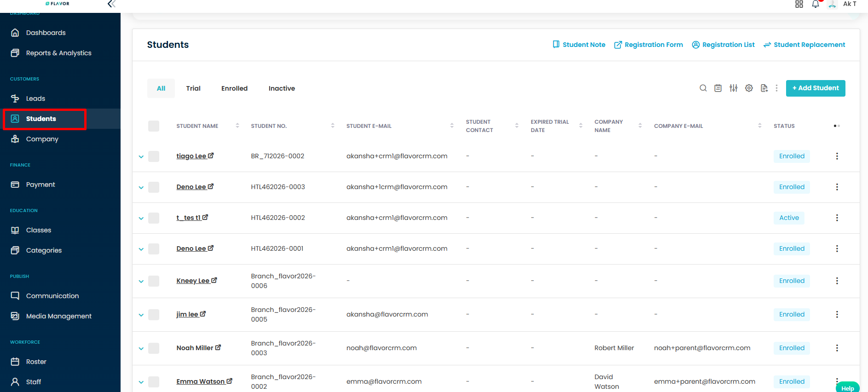
Task: Select checkbox for t_tes t1 row
Action: point(154,218)
